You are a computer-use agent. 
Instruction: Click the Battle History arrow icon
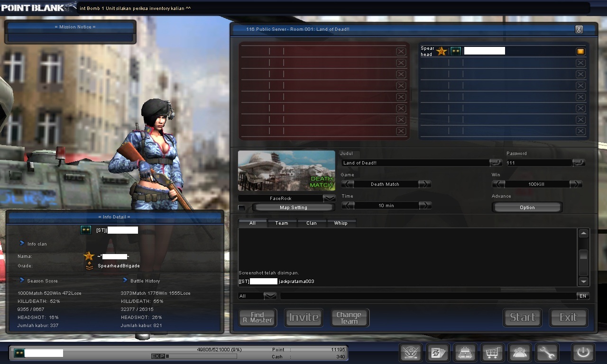coord(125,280)
